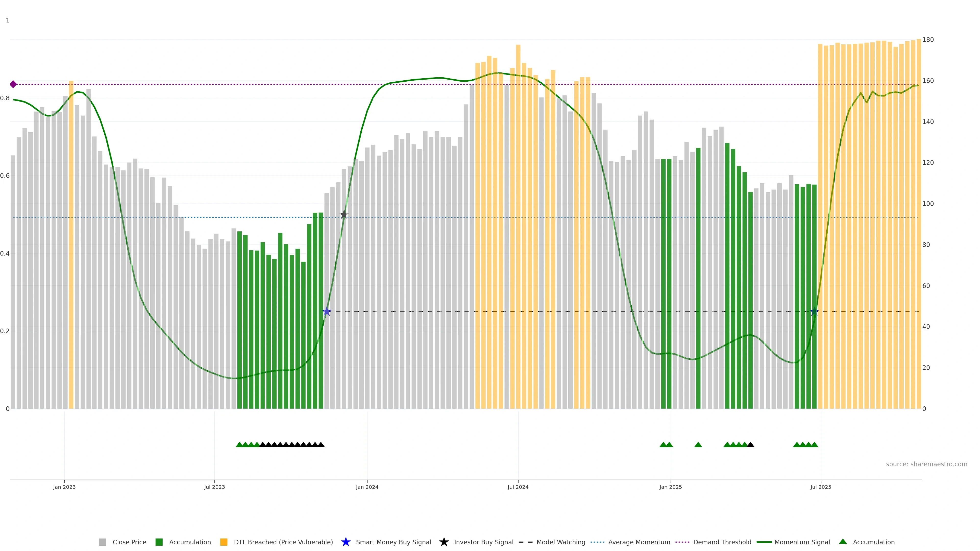Image resolution: width=980 pixels, height=551 pixels.
Task: Click the blue Smart Money star near Jul 2025
Action: pos(814,312)
